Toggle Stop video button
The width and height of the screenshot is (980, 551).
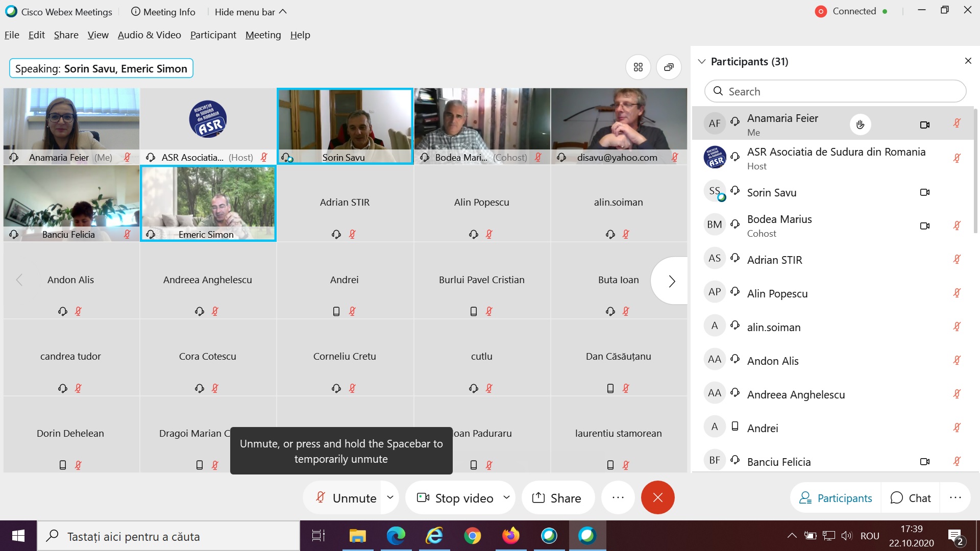(x=455, y=497)
